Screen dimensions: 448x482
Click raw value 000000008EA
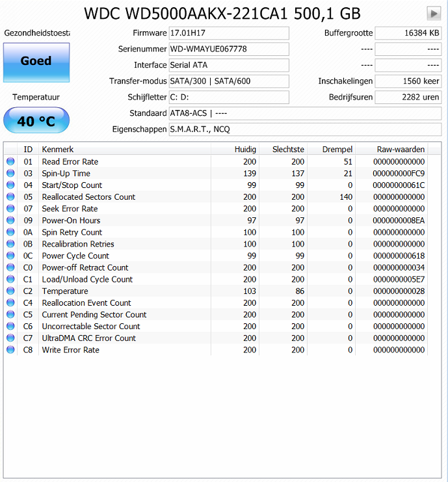[x=399, y=221]
